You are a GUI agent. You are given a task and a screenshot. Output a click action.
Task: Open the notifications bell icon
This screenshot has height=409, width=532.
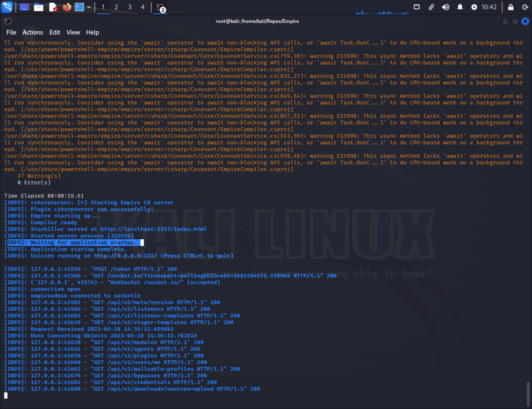[460, 7]
